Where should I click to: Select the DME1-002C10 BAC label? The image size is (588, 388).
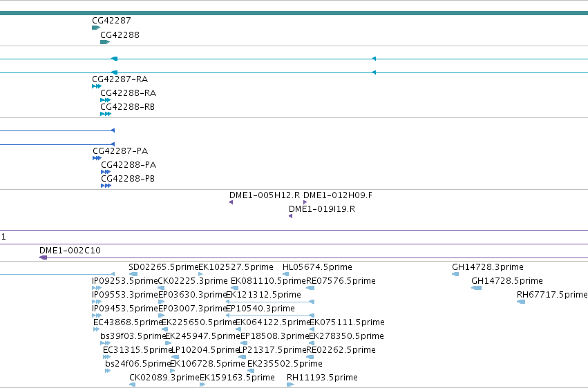[70, 250]
